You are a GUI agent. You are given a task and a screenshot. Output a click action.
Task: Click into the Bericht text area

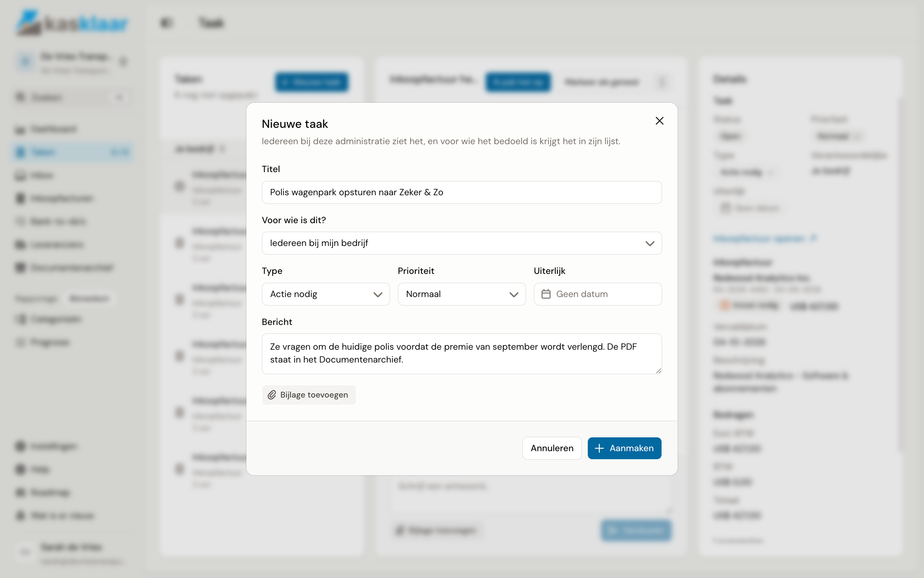(x=462, y=354)
